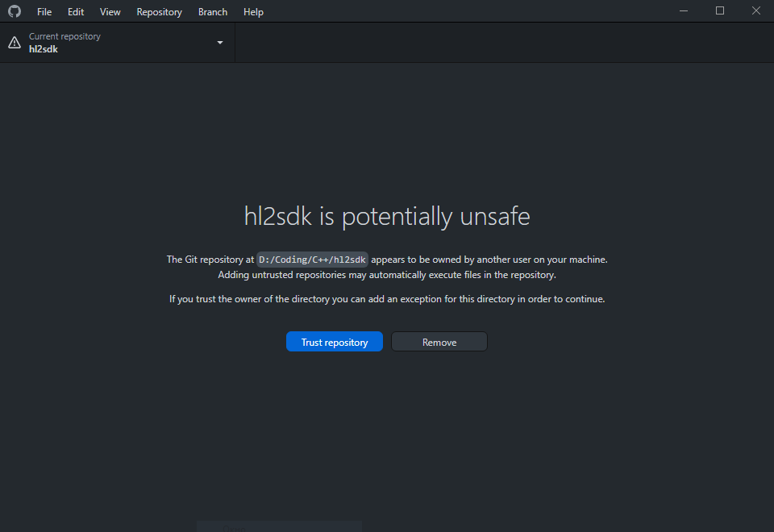The height and width of the screenshot is (532, 774).
Task: Click the Trust repository button
Action: [x=334, y=341]
